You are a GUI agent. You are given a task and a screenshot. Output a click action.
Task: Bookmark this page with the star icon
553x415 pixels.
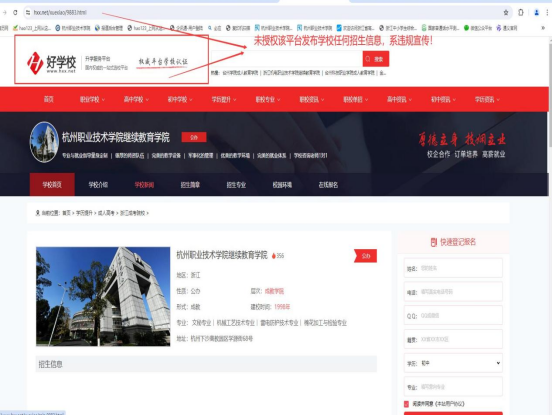pos(506,12)
